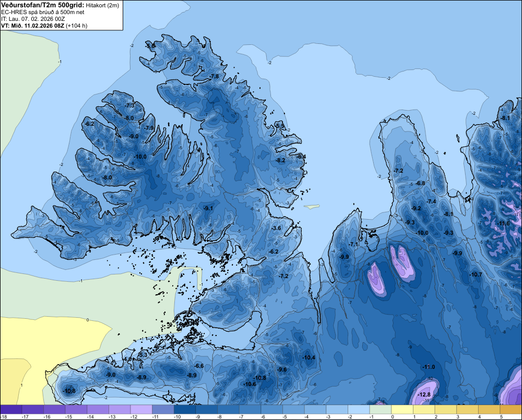Click the legend color segment between 0 and 1
Image resolution: width=522 pixels, height=420 pixels.
[402, 410]
